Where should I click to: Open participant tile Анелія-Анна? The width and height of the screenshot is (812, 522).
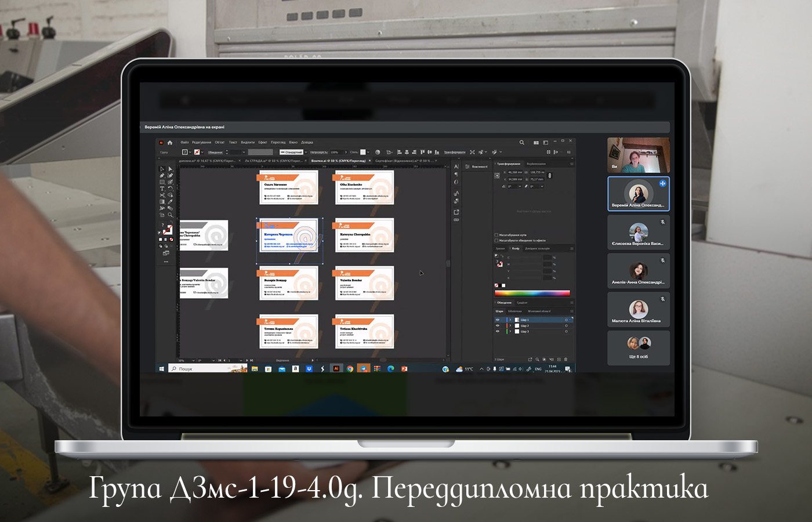coord(639,271)
